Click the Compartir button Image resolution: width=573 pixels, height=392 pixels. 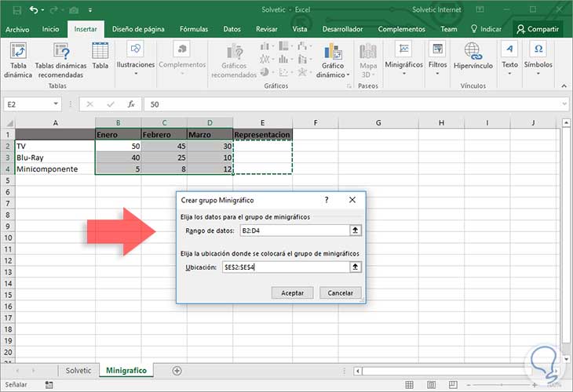click(537, 29)
